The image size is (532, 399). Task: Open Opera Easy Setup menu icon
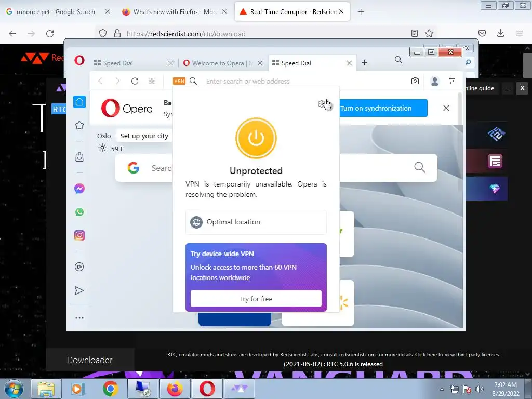pyautogui.click(x=452, y=81)
